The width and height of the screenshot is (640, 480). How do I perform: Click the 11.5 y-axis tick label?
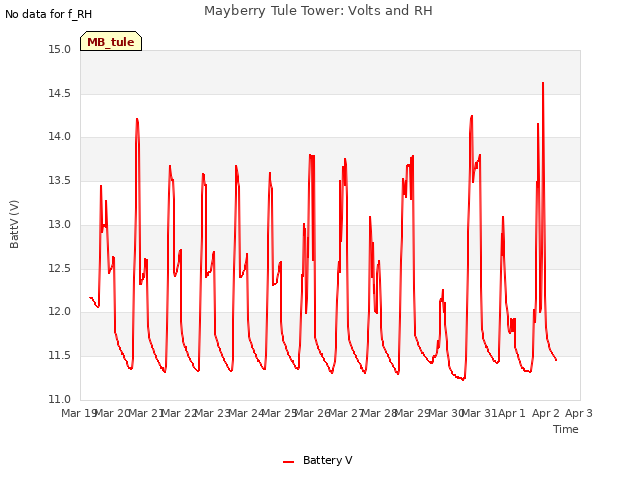pyautogui.click(x=60, y=356)
